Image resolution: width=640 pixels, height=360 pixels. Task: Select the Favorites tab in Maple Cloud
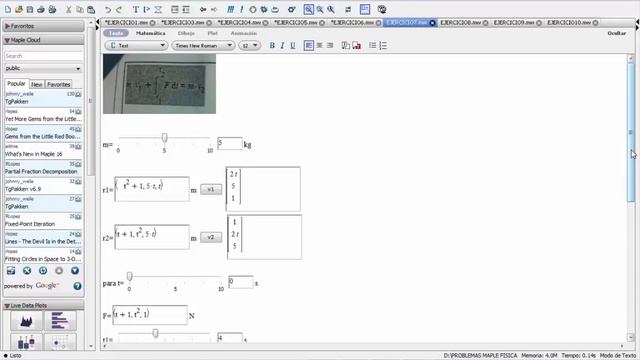[x=58, y=84]
